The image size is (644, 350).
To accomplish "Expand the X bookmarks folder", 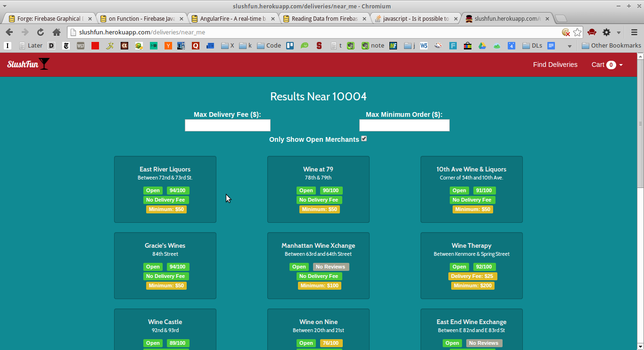I will point(228,46).
